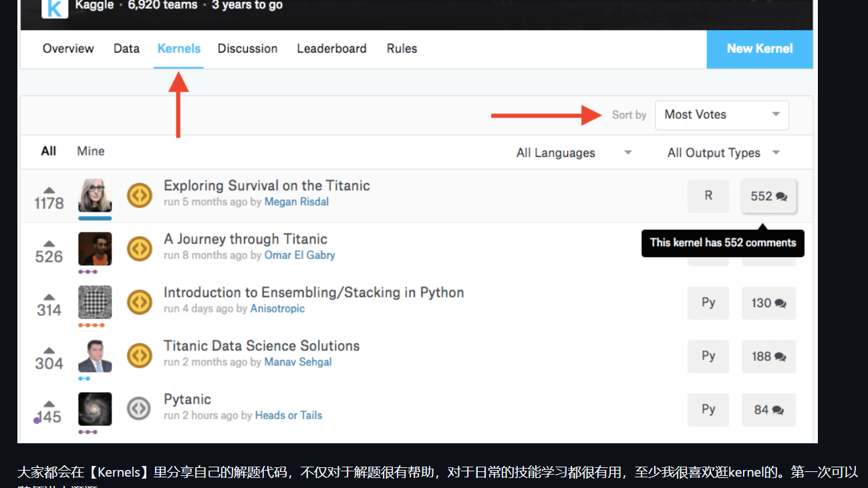
Task: View 552 comments on Exploring Survival kernel
Action: point(768,196)
